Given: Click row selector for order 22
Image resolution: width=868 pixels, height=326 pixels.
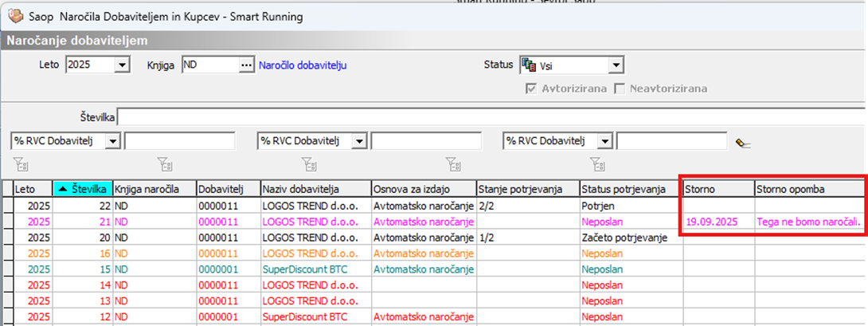Looking at the screenshot, I should pos(6,206).
